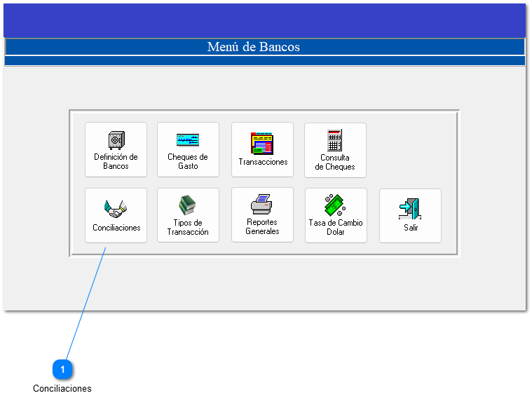Click the check icon above Cheques de Gasto
532x405 pixels.
188,139
